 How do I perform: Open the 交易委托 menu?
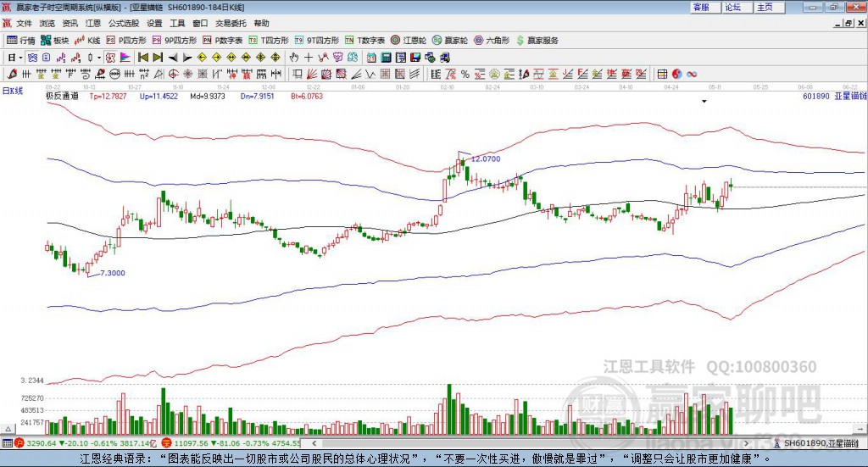(231, 23)
